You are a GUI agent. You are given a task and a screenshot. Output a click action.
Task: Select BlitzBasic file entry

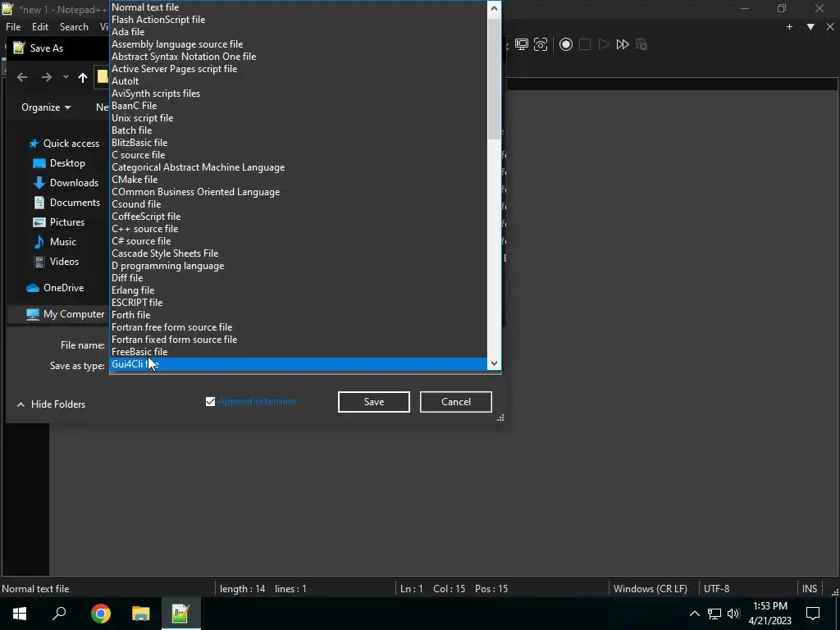tap(299, 143)
